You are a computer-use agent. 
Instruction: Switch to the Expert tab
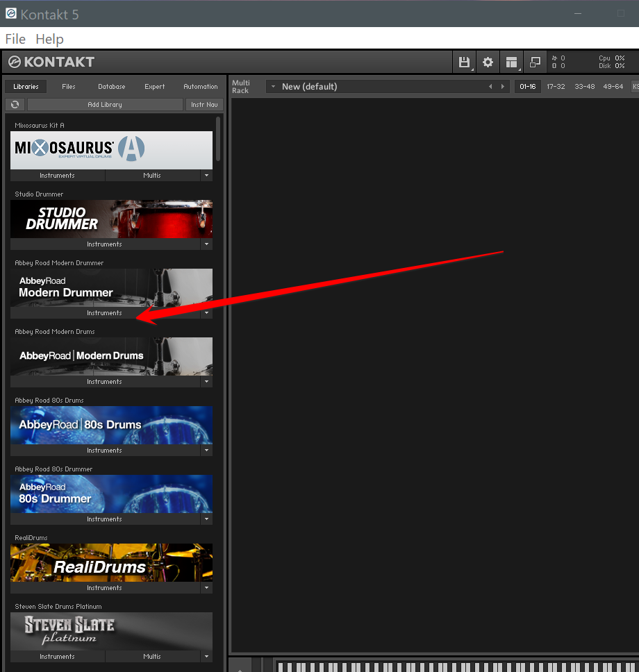coord(154,87)
